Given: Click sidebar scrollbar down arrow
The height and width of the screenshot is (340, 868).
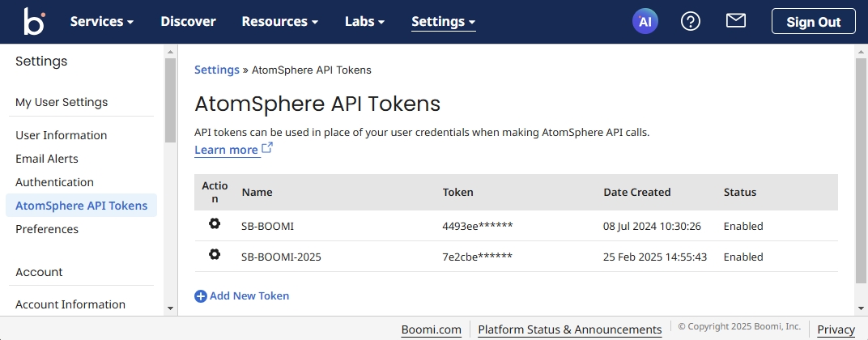Looking at the screenshot, I should coord(170,308).
